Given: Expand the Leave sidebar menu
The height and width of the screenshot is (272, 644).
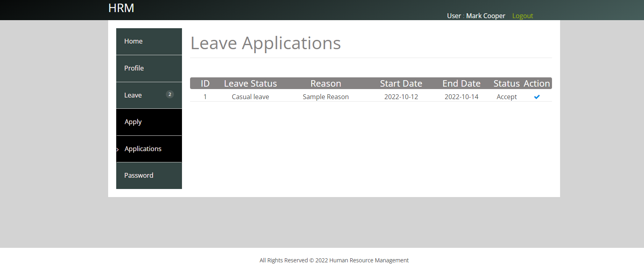Looking at the screenshot, I should (133, 95).
